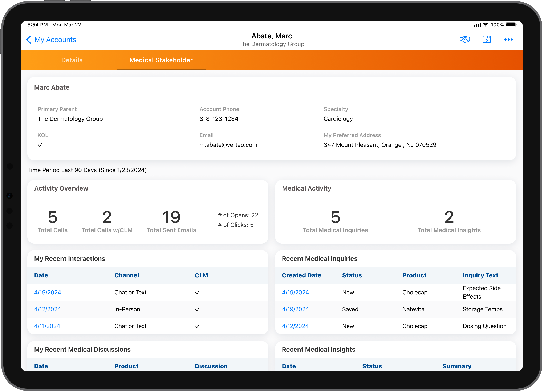Click the account phone number 818-123-1234
Image resolution: width=544 pixels, height=392 pixels.
pos(219,118)
